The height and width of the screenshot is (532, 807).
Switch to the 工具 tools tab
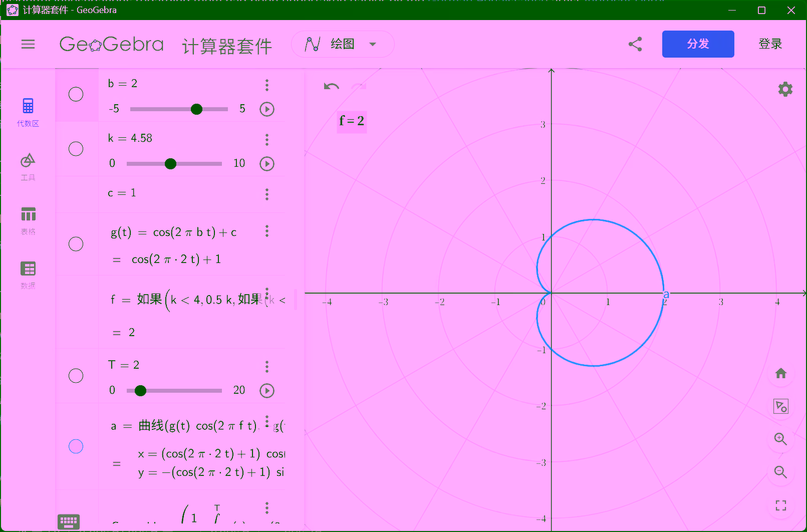click(28, 167)
